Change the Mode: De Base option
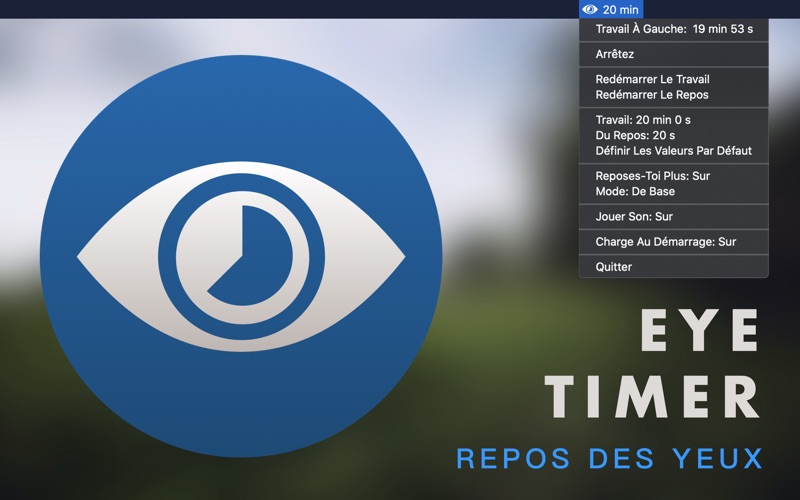Viewport: 800px width, 500px height. click(673, 191)
